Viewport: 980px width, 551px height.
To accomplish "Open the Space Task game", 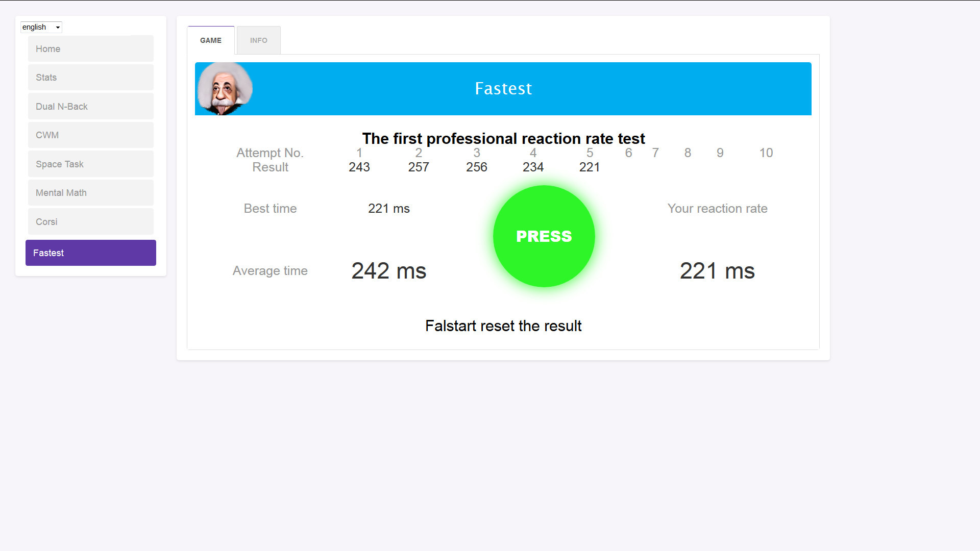I will coord(91,164).
